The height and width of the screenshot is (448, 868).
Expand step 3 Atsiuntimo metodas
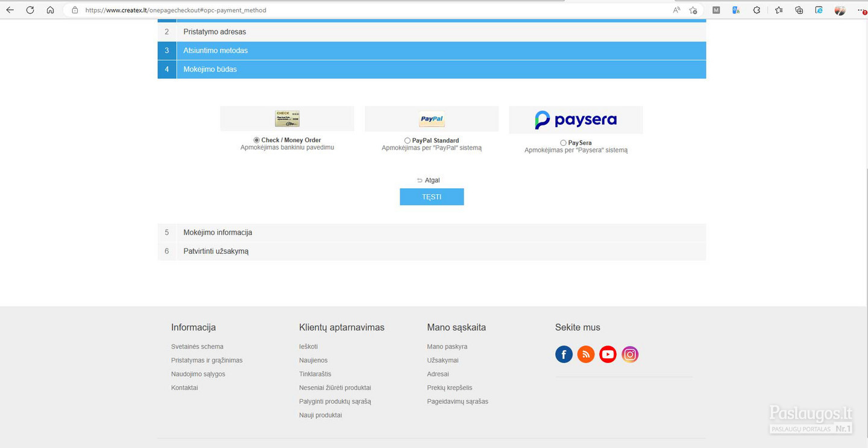432,51
